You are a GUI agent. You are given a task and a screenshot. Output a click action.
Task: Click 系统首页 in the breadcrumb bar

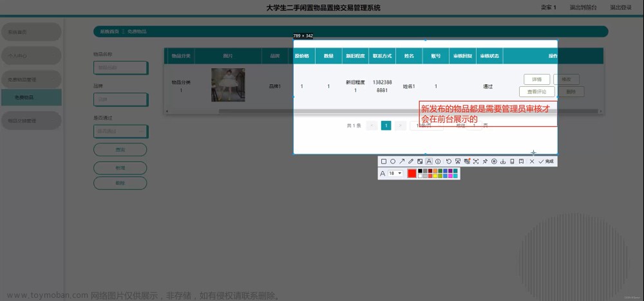(x=109, y=32)
